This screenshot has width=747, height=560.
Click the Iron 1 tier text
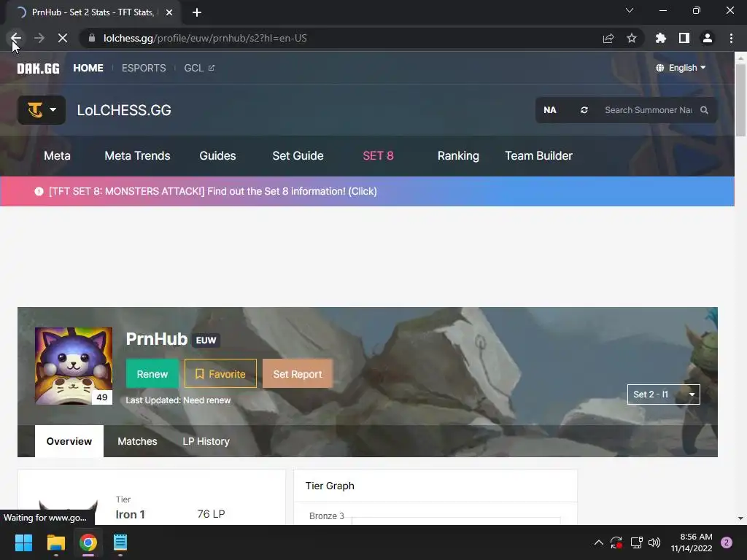point(130,514)
